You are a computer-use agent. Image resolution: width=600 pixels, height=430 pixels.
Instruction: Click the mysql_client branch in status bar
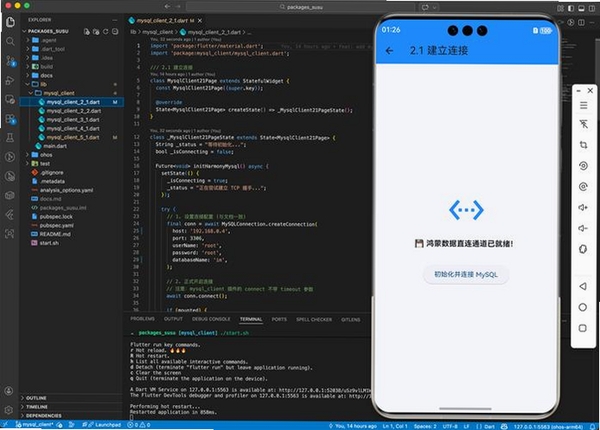(x=35, y=425)
